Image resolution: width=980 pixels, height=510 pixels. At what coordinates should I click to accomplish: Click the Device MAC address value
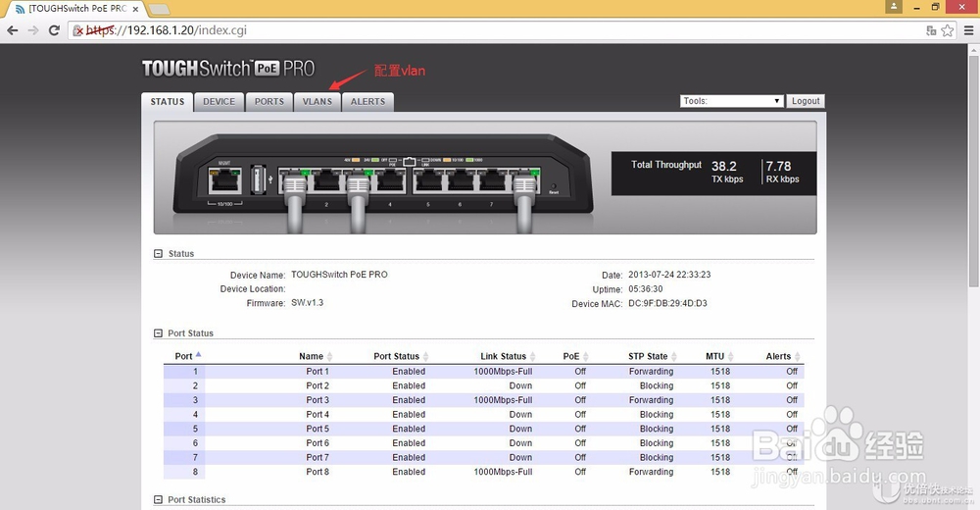coord(667,303)
